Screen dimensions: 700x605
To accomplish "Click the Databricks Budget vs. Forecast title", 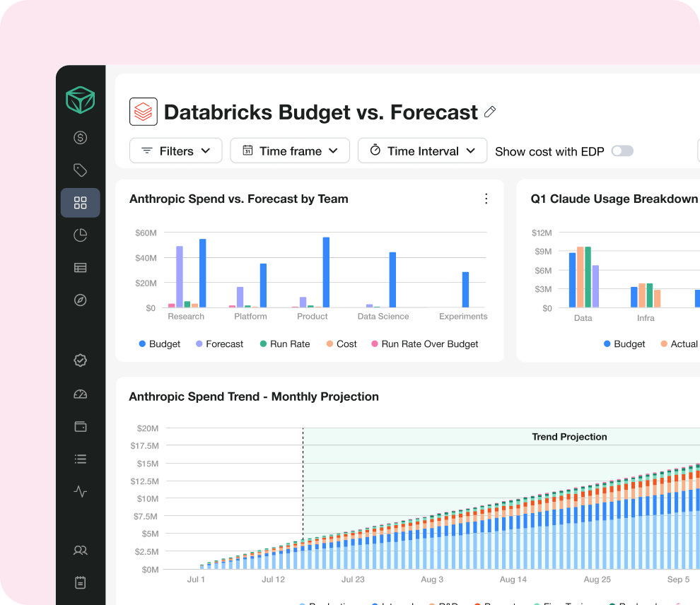I will point(320,112).
